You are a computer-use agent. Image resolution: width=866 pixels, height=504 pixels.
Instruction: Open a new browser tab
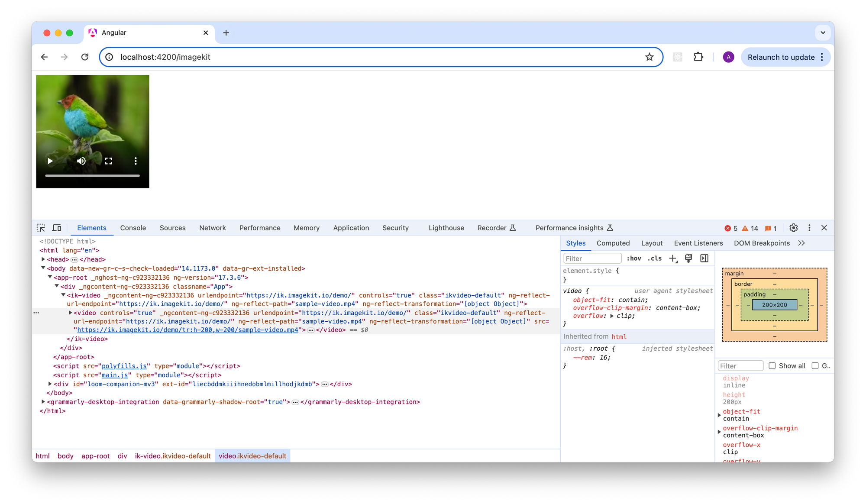[x=226, y=33]
